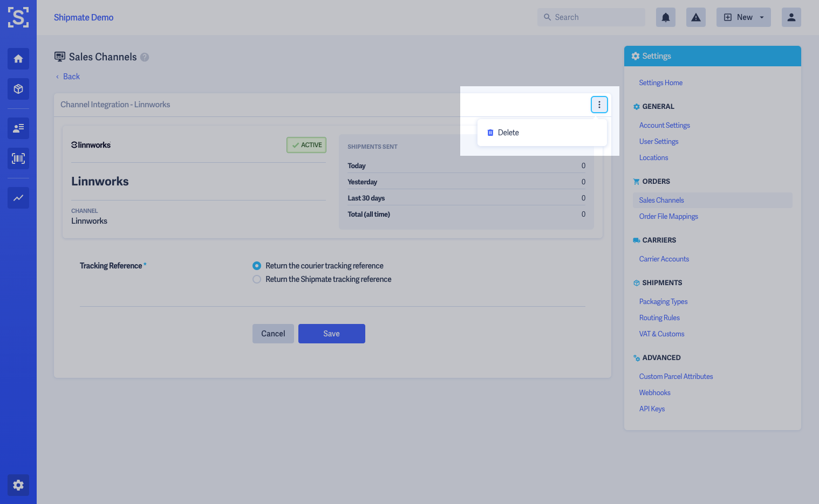Open the settings gear at the sidebar bottom
Image resolution: width=819 pixels, height=504 pixels.
(x=18, y=485)
